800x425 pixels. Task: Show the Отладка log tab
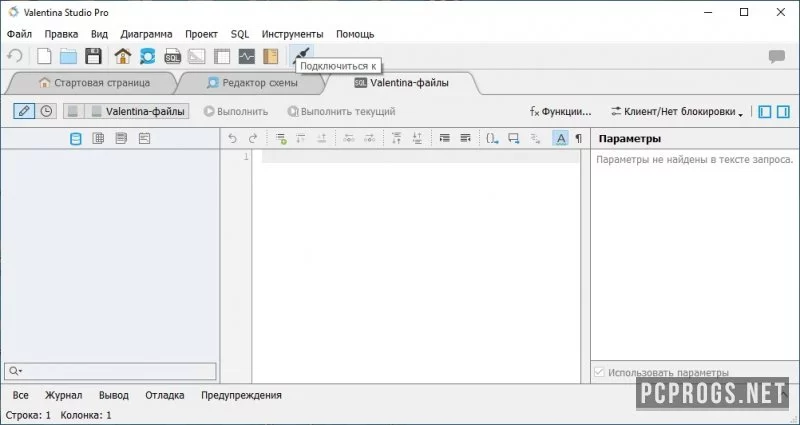click(x=165, y=395)
